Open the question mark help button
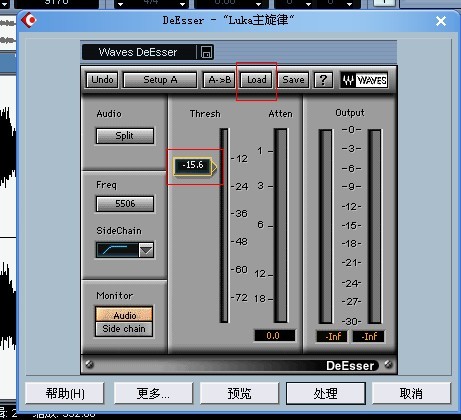Viewport: 461px width, 420px height. tap(323, 80)
